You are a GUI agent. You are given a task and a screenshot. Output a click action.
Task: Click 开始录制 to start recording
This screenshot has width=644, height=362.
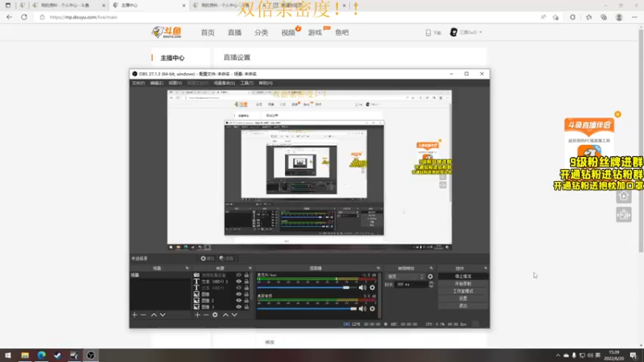point(463,284)
